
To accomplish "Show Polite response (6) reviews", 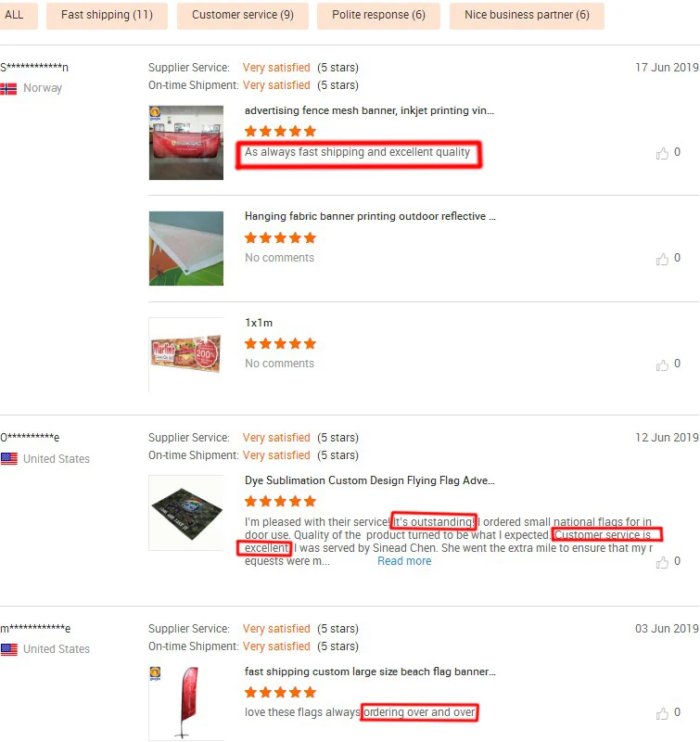I will pyautogui.click(x=378, y=15).
